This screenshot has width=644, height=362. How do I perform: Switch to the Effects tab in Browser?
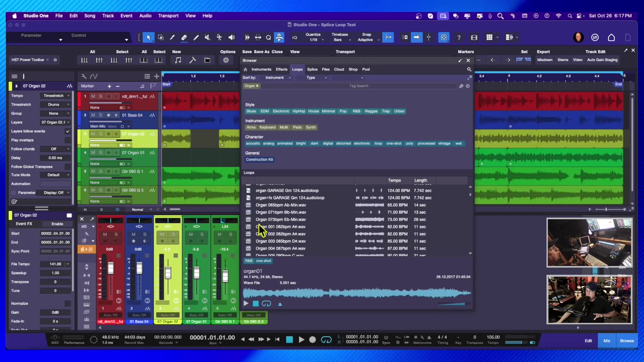282,69
